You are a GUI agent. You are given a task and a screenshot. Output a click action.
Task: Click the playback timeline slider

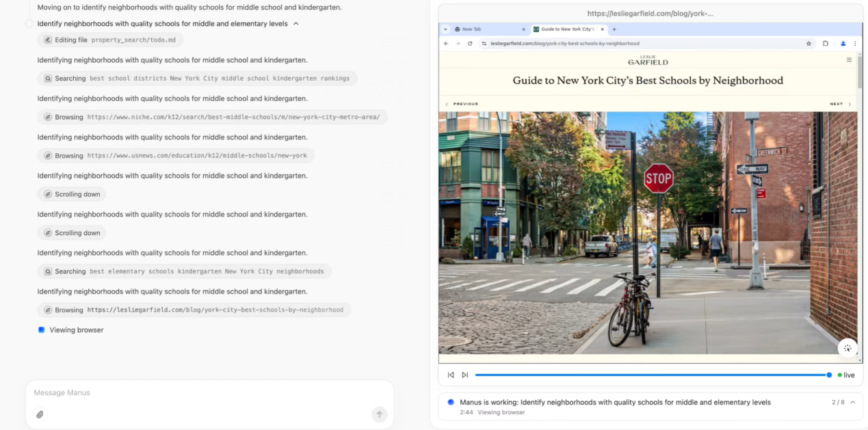point(650,375)
